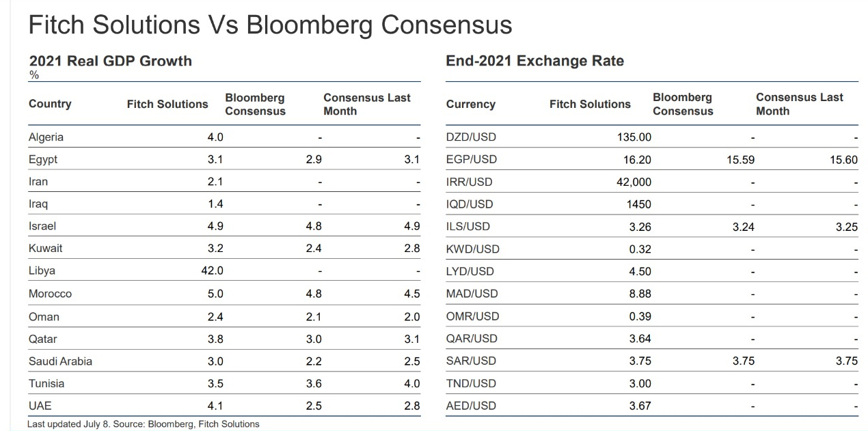Select the SAR/USD Consensus Last Month 3.75
The height and width of the screenshot is (431, 868).
(x=846, y=361)
